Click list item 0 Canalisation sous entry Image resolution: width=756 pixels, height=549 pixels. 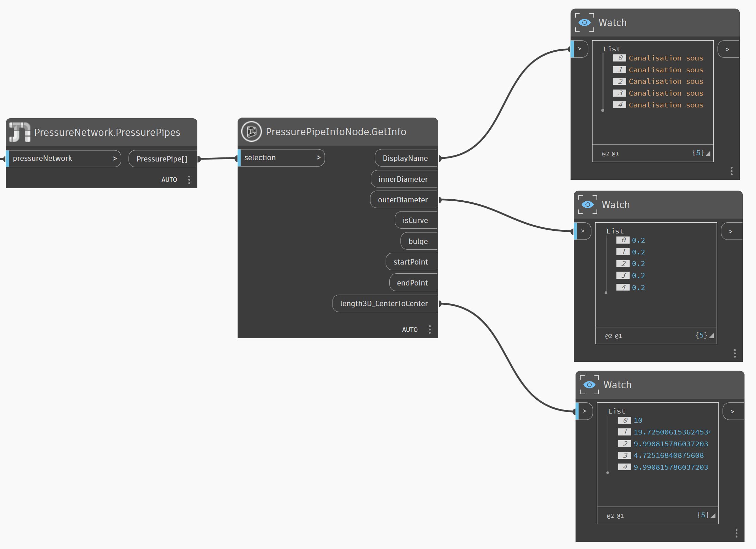[665, 58]
